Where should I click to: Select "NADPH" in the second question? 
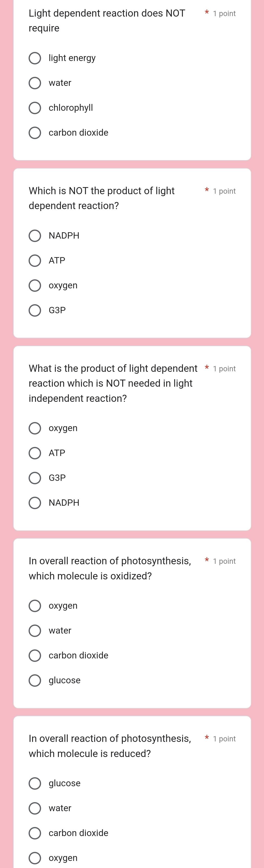click(x=35, y=235)
